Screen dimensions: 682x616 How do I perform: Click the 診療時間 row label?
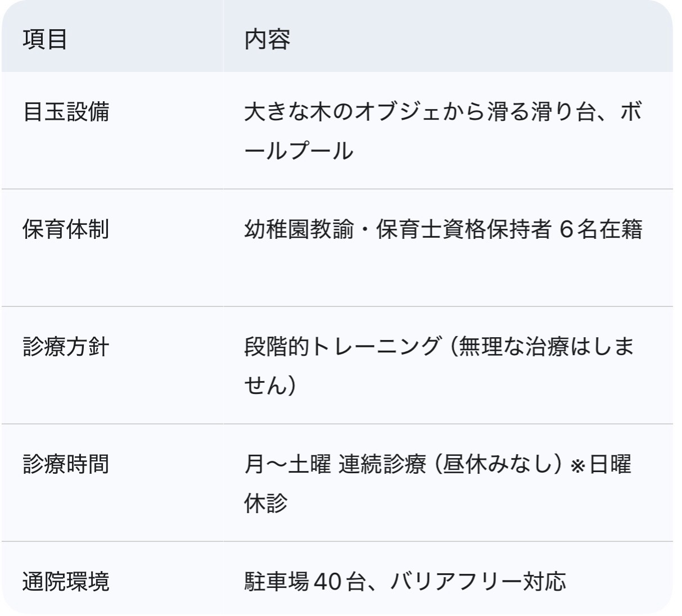66,464
